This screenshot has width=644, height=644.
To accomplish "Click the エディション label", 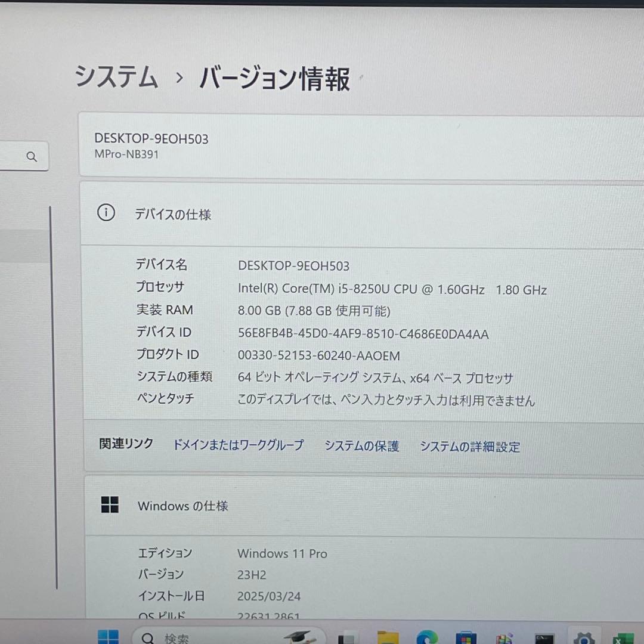I will (165, 553).
